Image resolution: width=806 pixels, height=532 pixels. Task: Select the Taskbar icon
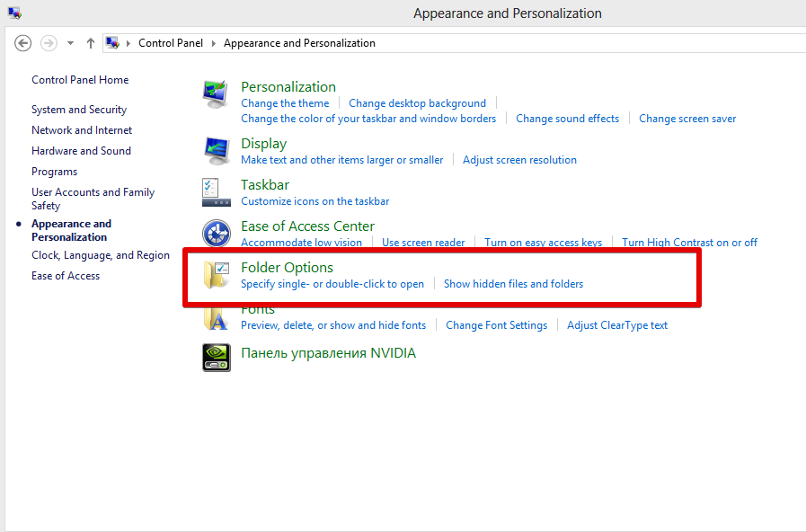[x=216, y=191]
